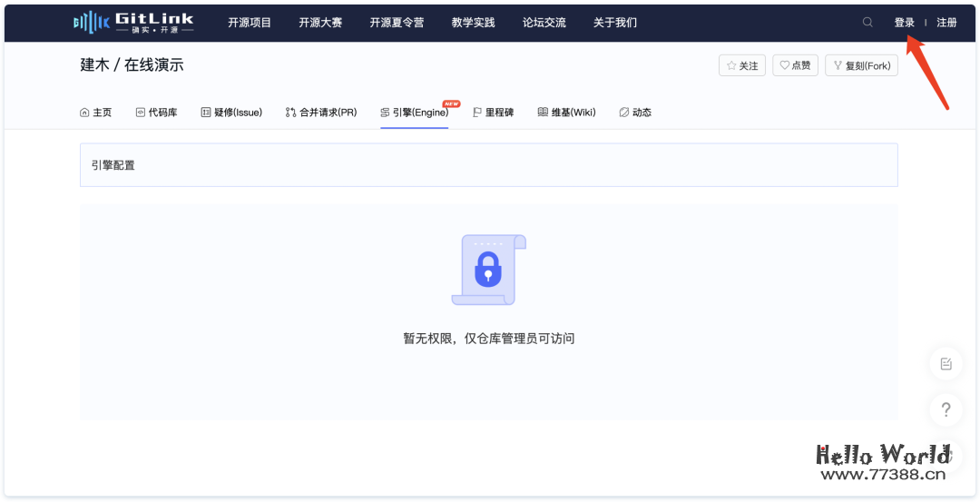Open the 维基(Wiki) tab
The width and height of the screenshot is (980, 502).
pyautogui.click(x=566, y=113)
